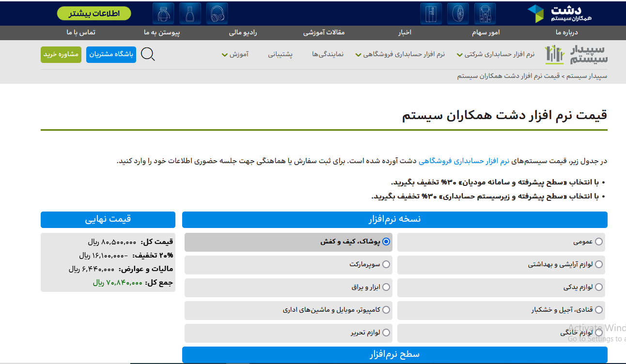Click the باشگاه مشتریان button
Viewport: 626px width, 364px height.
tap(111, 54)
